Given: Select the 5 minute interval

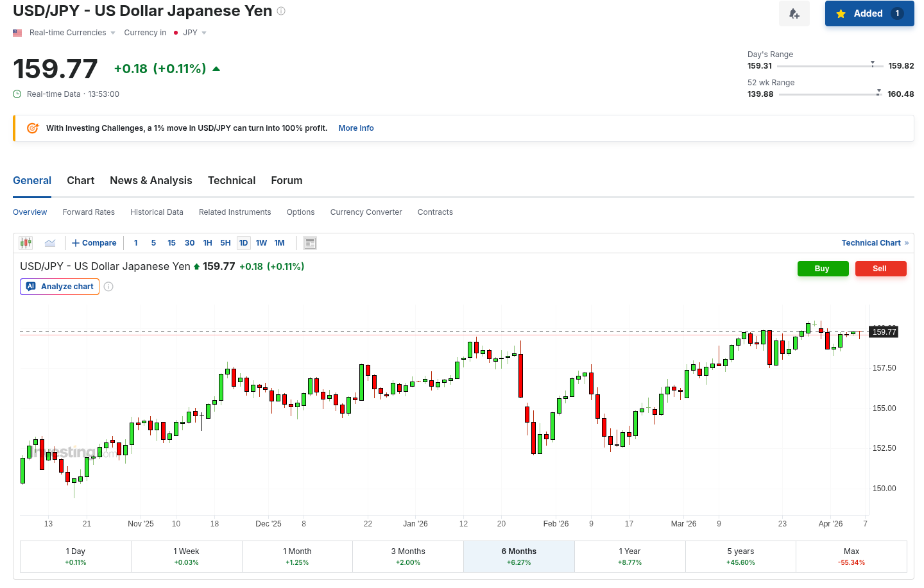Looking at the screenshot, I should 154,243.
